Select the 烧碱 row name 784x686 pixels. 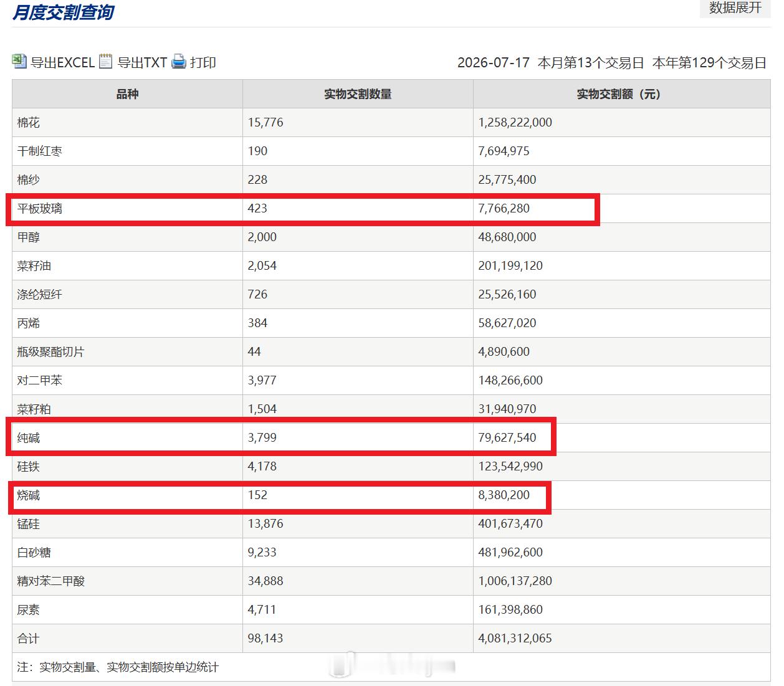[29, 495]
